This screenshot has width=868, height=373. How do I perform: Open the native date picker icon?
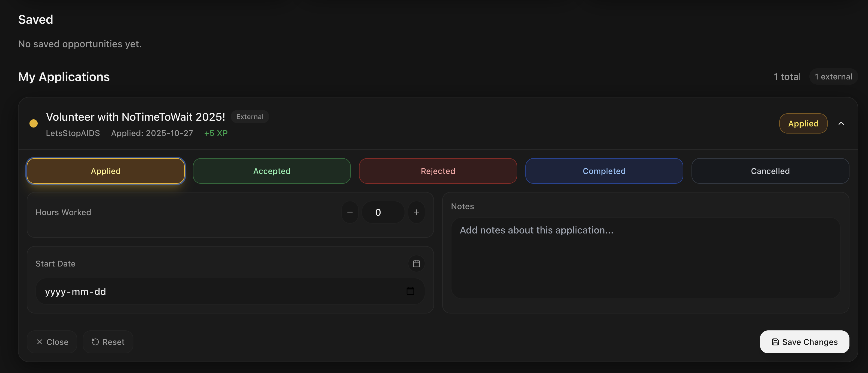(x=410, y=291)
